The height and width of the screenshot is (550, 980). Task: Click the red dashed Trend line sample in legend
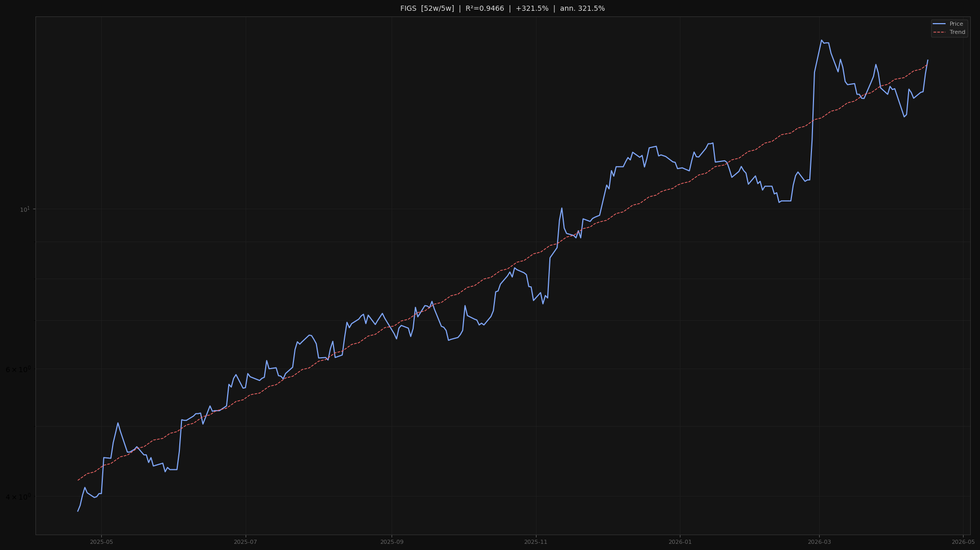(940, 32)
